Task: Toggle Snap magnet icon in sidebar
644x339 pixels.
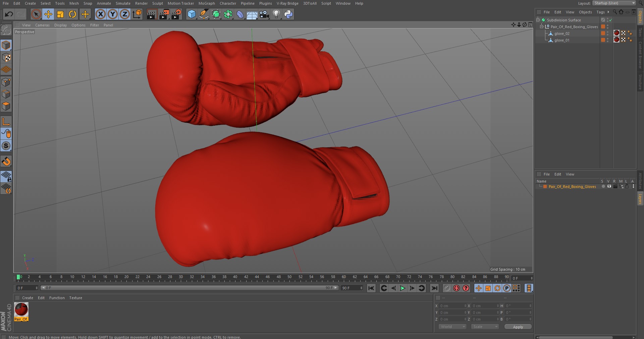Action: click(x=6, y=161)
